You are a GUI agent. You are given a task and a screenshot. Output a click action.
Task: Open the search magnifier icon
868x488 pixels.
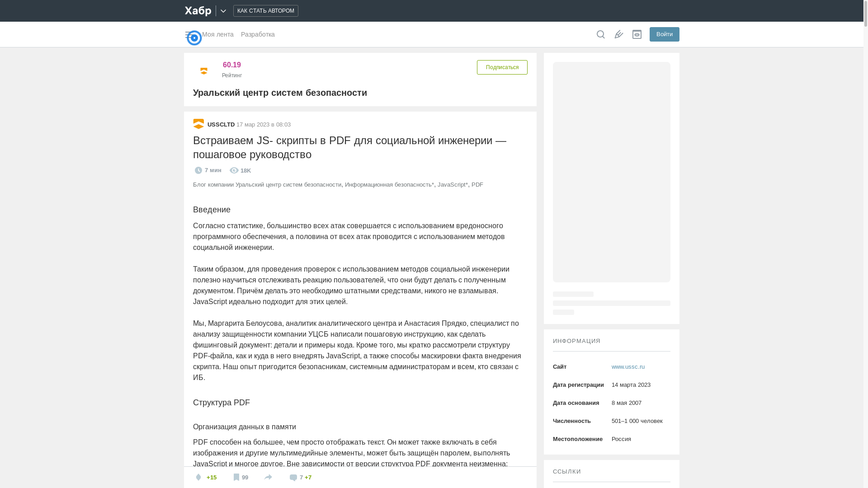[601, 34]
